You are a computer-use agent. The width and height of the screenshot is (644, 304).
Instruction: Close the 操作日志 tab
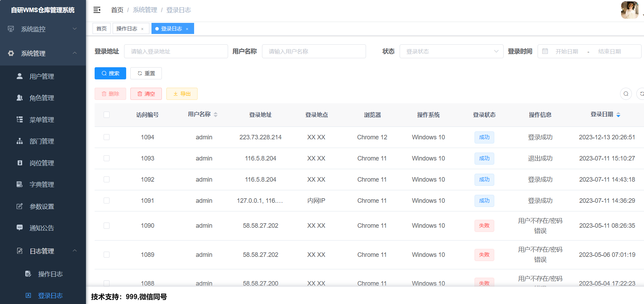pyautogui.click(x=142, y=29)
